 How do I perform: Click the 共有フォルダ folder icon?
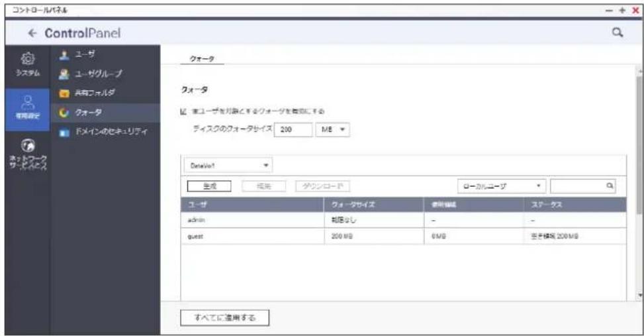[64, 93]
